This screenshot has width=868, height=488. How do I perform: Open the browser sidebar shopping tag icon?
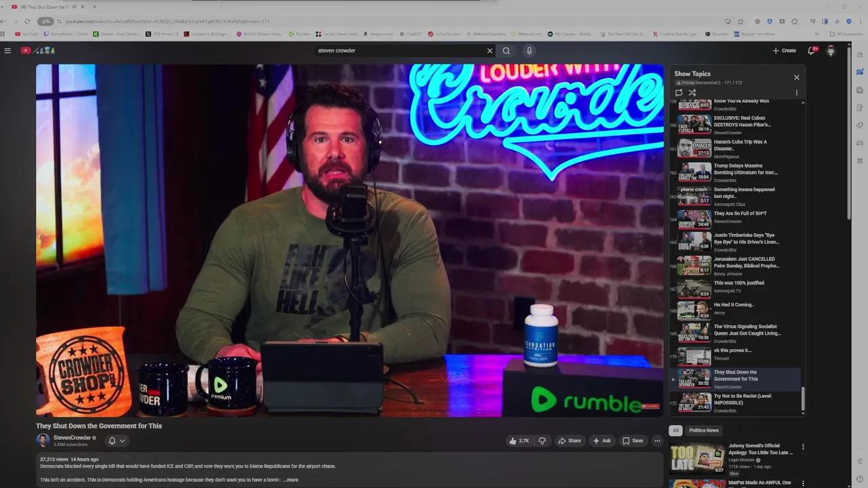pos(860,125)
